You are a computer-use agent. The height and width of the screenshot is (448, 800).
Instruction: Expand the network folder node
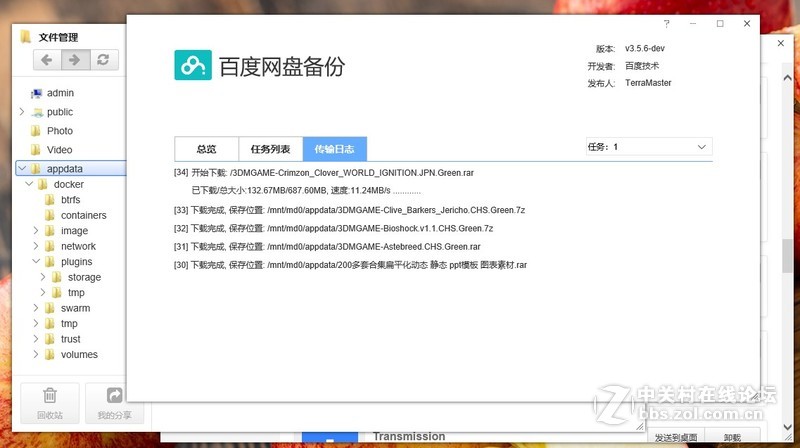click(36, 246)
